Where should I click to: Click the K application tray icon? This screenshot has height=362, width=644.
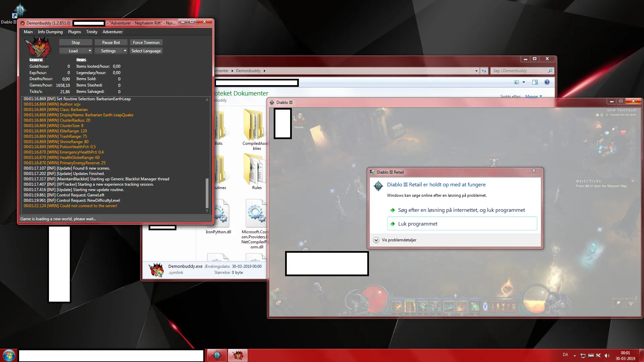[x=599, y=356]
